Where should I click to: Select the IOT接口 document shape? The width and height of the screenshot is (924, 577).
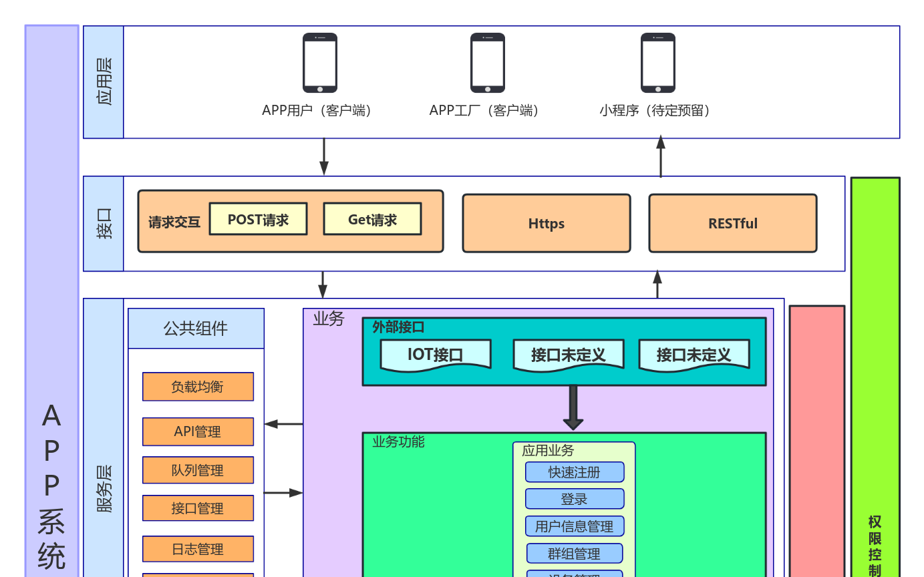pos(436,355)
